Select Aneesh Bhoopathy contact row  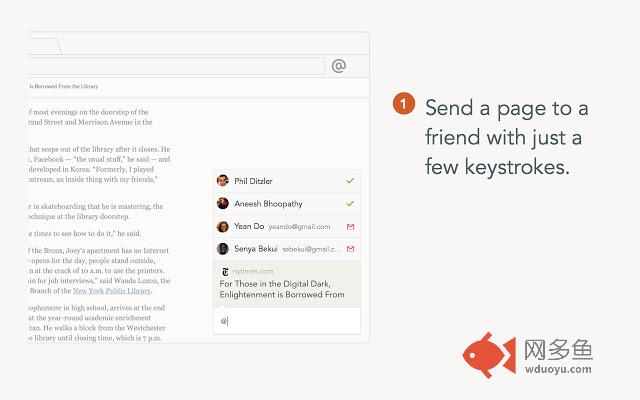(287, 204)
